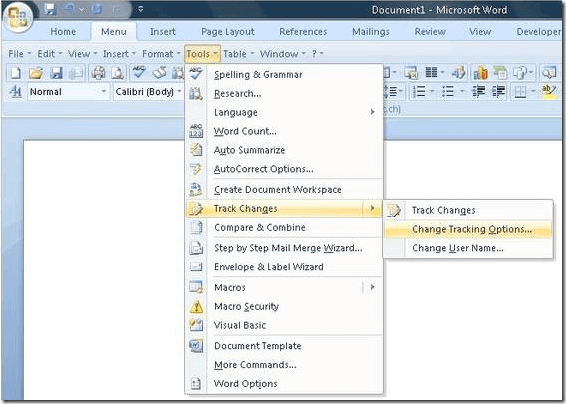Open the Normal style dropdown
This screenshot has width=566, height=404.
pyautogui.click(x=104, y=92)
